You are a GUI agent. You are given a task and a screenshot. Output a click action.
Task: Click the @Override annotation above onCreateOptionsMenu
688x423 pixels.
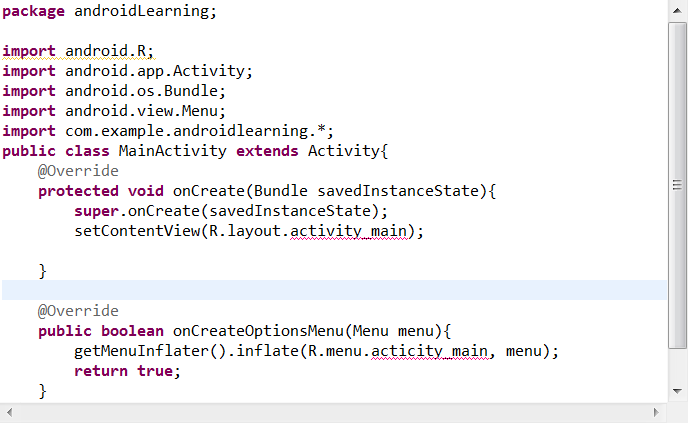point(78,311)
